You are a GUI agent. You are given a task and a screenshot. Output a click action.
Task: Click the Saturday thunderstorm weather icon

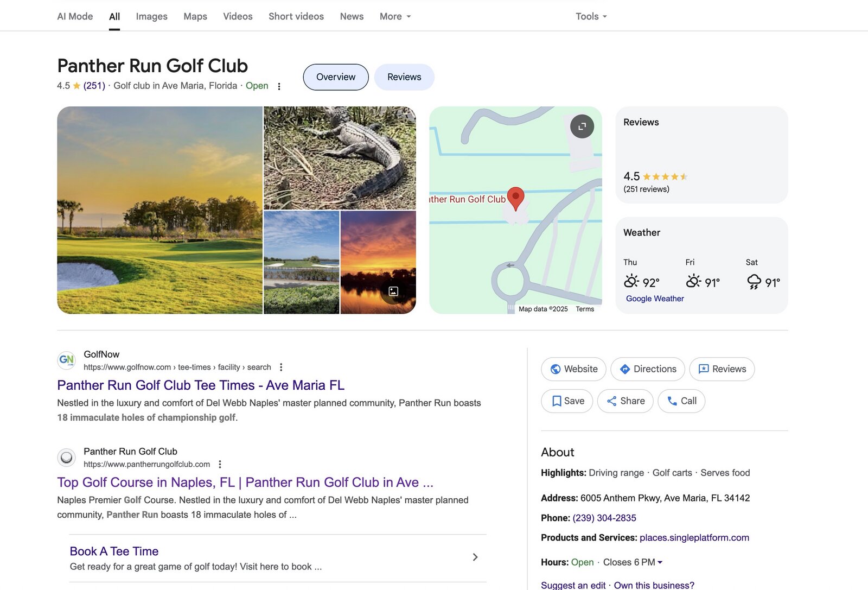754,282
